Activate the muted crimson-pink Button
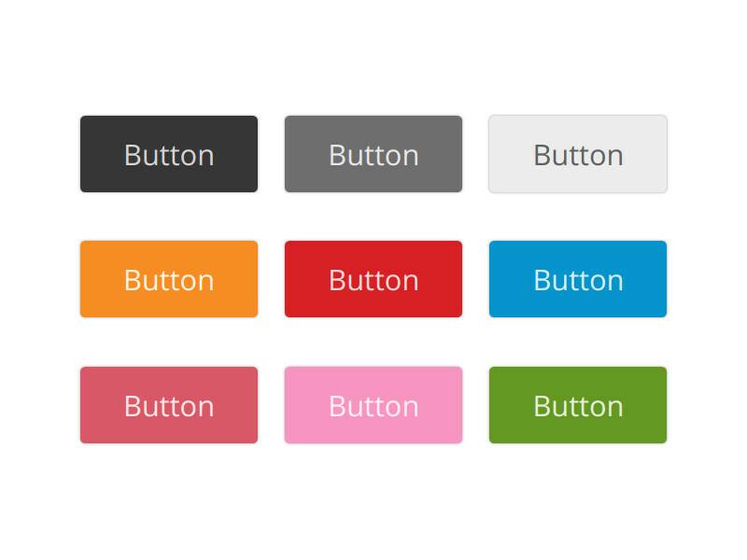This screenshot has height=560, width=747. (169, 405)
